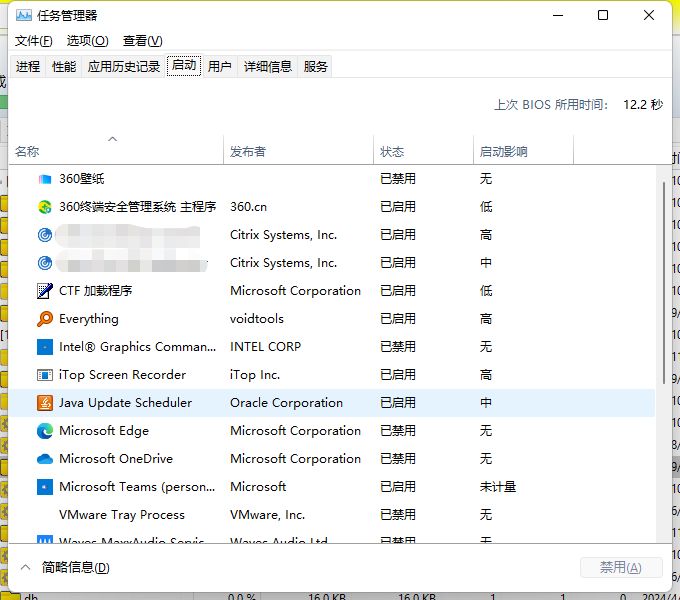
Task: Click the Intel Graphics Command icon
Action: 45,347
